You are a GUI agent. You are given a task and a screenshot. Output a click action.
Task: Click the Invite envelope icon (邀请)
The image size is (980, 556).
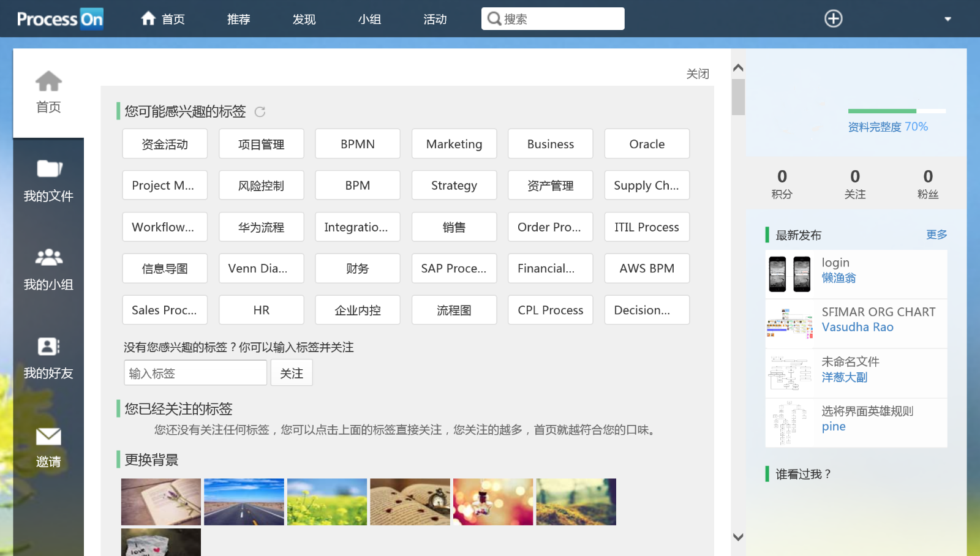point(48,437)
